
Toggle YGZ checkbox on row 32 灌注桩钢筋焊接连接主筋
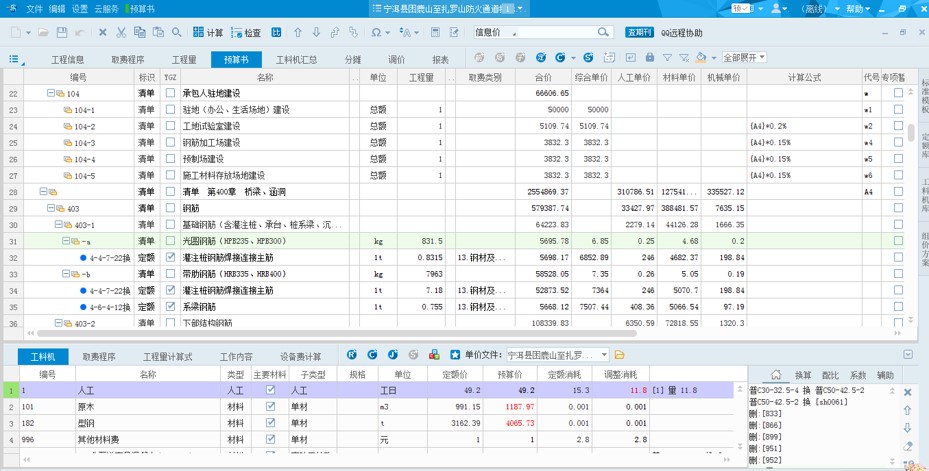pos(171,257)
